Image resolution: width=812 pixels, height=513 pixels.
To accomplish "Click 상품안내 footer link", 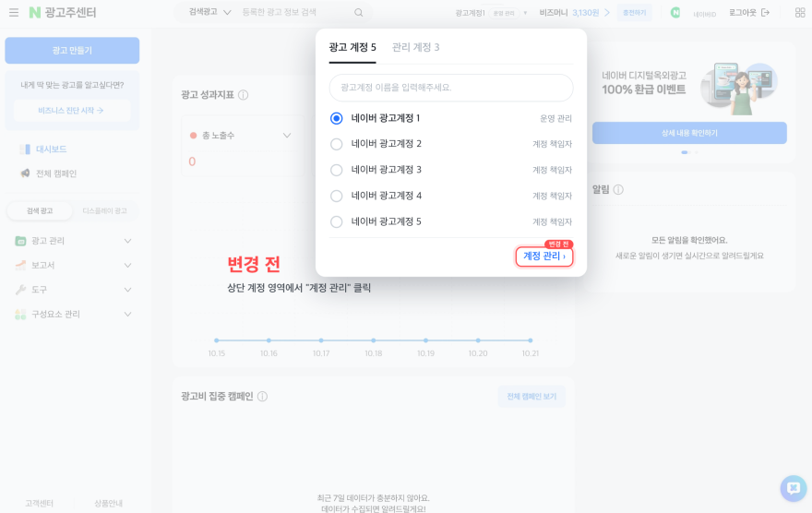I will tap(108, 503).
